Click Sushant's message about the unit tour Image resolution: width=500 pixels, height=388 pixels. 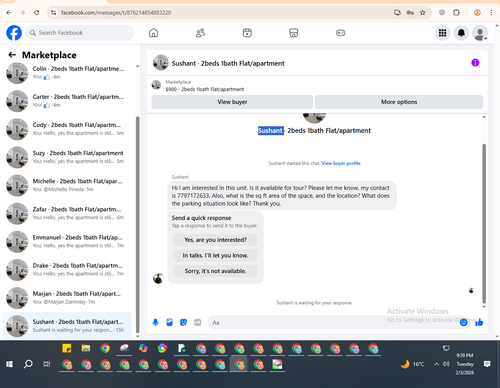(282, 196)
